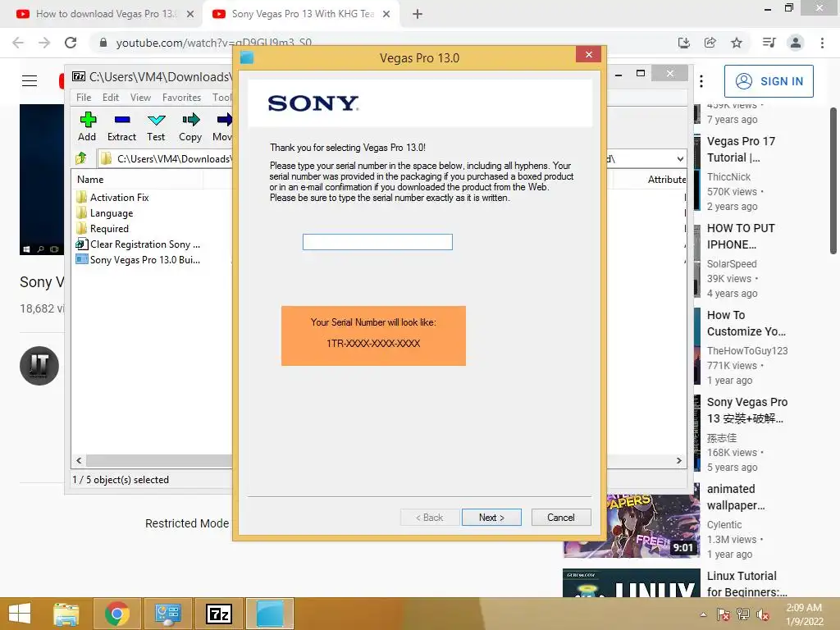Open Chrome profile avatar
The image size is (840, 630).
796,43
